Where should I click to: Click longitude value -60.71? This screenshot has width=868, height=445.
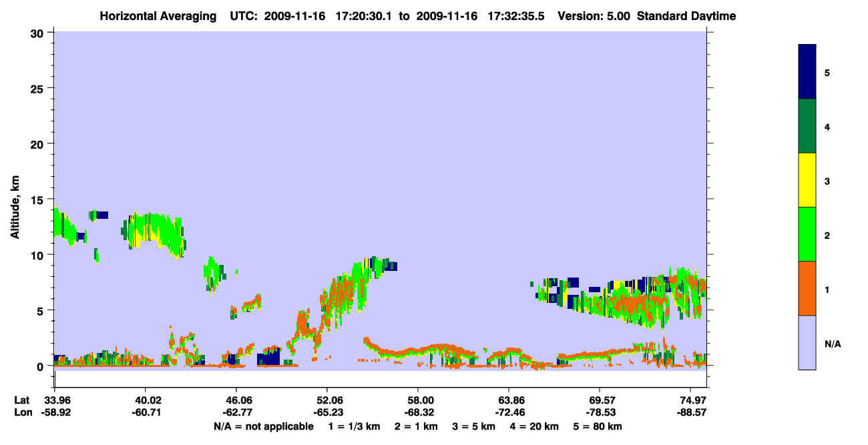coord(146,412)
